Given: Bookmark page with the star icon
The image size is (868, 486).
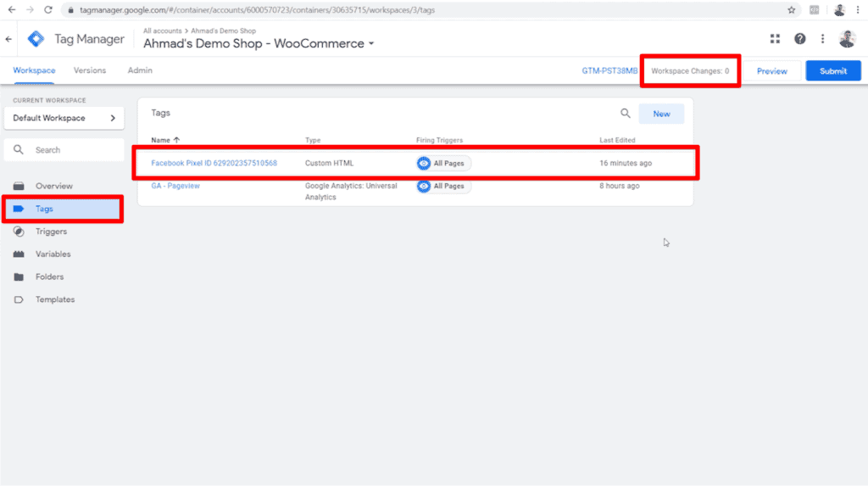Looking at the screenshot, I should tap(792, 10).
